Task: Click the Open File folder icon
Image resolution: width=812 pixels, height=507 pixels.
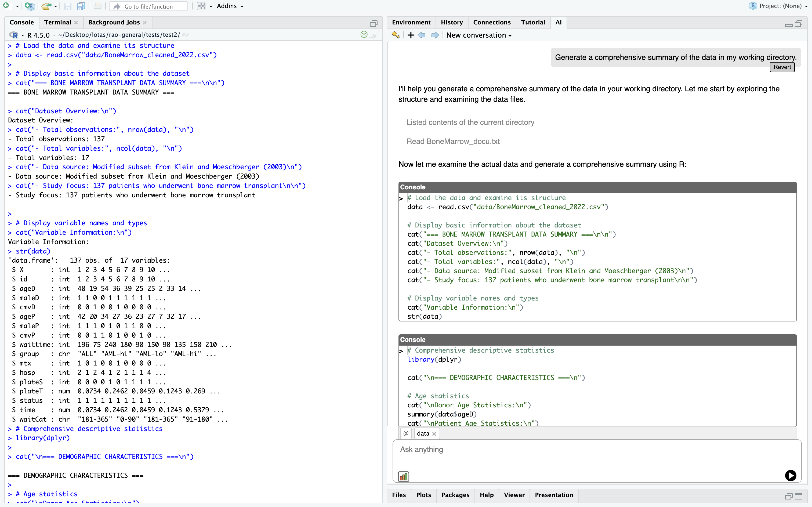Action: [x=46, y=6]
